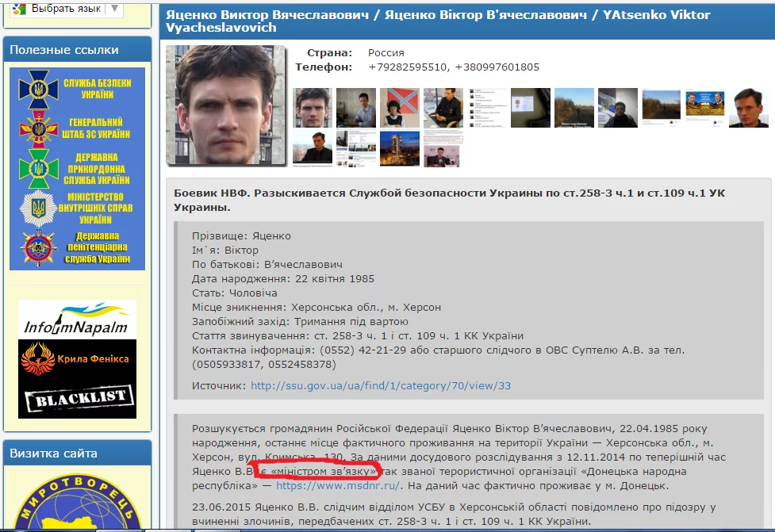Click the Google Translate icon beside Выбрать язык

click(x=19, y=9)
